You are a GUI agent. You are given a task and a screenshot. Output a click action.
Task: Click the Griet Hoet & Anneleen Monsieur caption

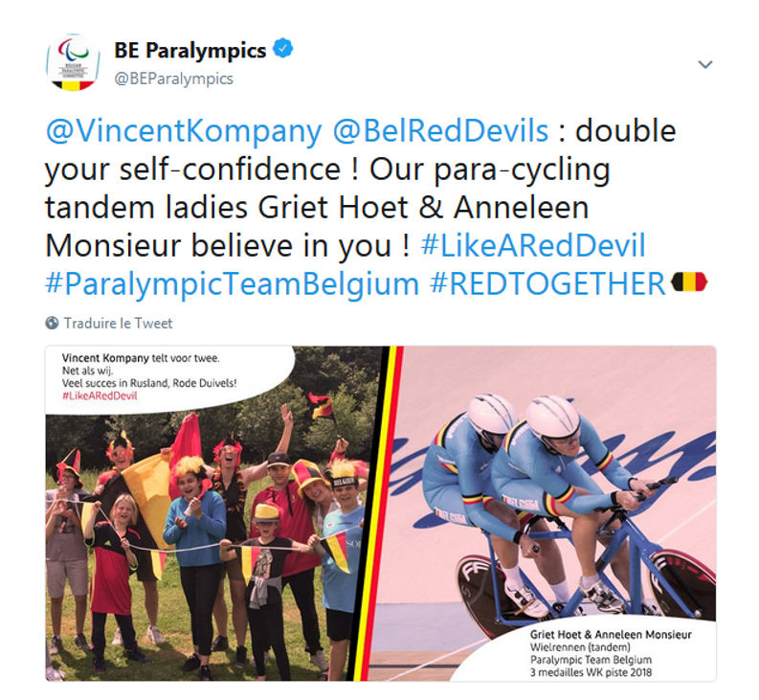[x=611, y=635]
